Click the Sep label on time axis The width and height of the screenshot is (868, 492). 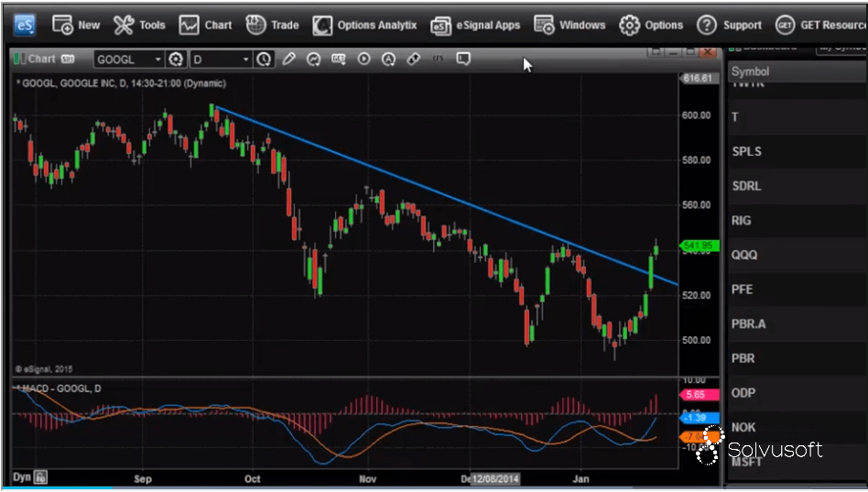pyautogui.click(x=142, y=478)
